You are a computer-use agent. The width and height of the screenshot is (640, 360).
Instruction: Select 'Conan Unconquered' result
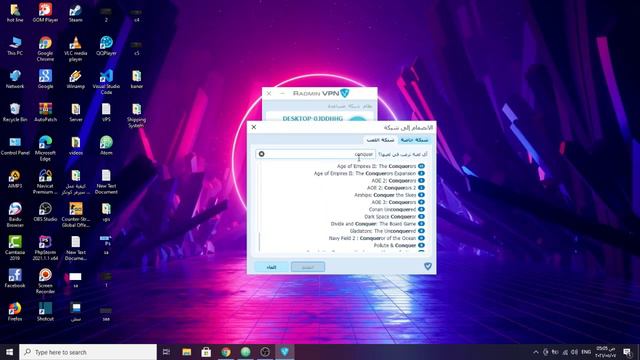(x=396, y=209)
